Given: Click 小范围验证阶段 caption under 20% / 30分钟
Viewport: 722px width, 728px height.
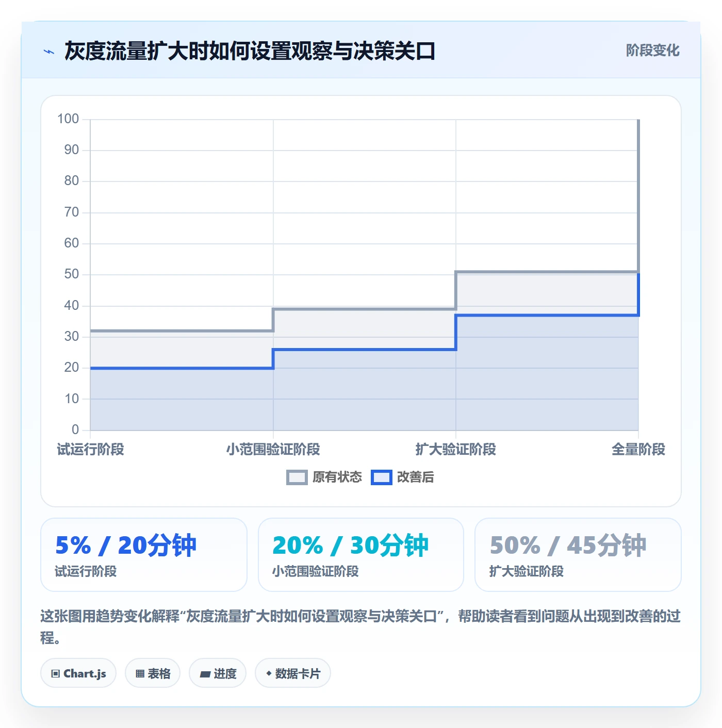Looking at the screenshot, I should point(316,571).
